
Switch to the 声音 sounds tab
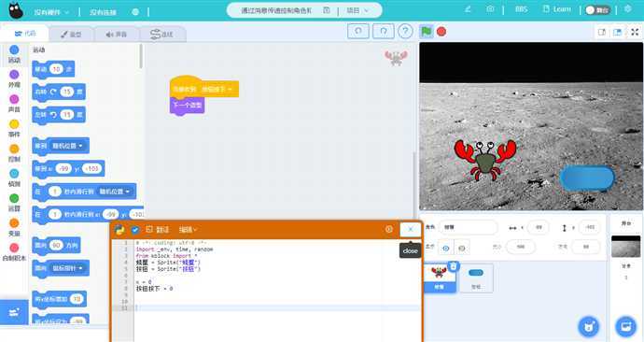coord(117,35)
